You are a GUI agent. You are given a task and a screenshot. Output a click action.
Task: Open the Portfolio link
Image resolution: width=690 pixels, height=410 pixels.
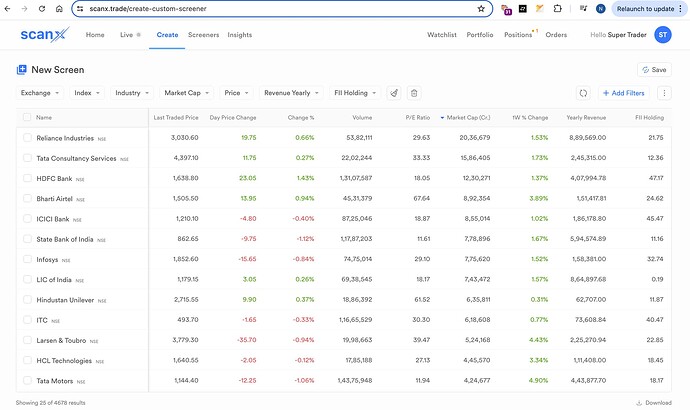(x=480, y=35)
